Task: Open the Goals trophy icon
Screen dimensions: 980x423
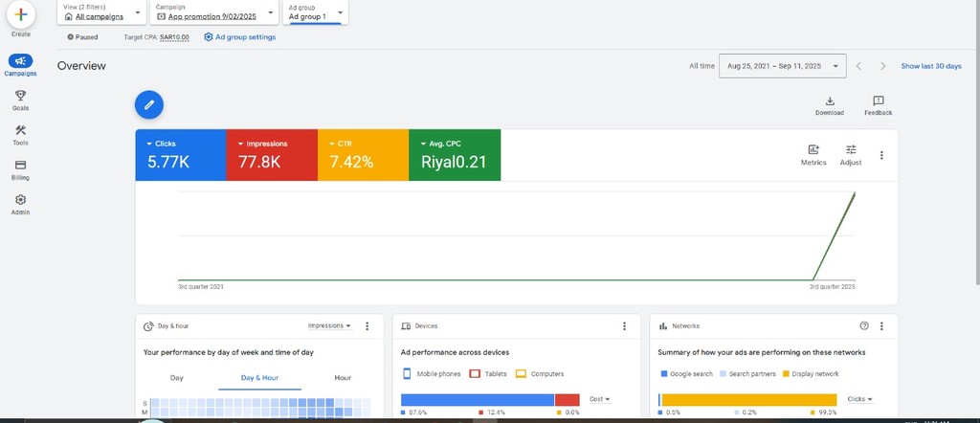Action: (20, 96)
